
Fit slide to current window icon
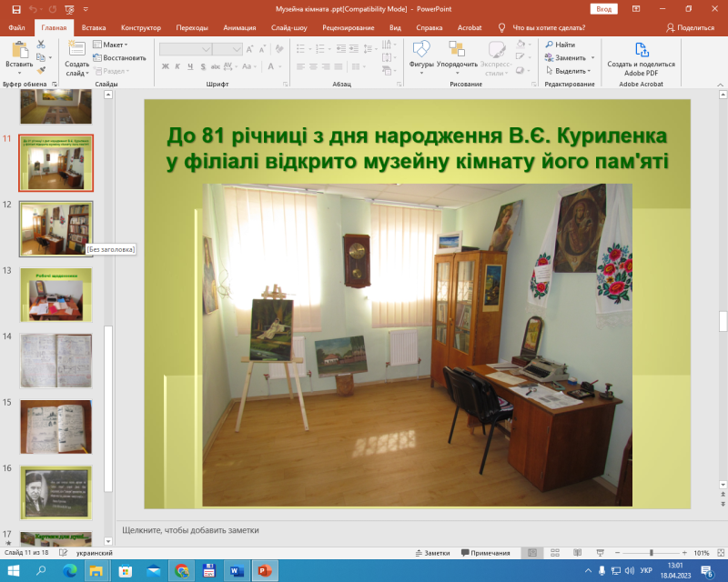(718, 553)
